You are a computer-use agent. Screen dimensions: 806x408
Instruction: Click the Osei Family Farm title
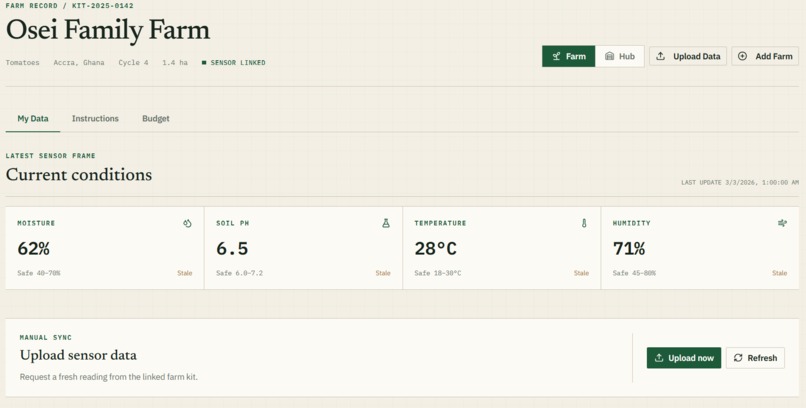point(108,30)
